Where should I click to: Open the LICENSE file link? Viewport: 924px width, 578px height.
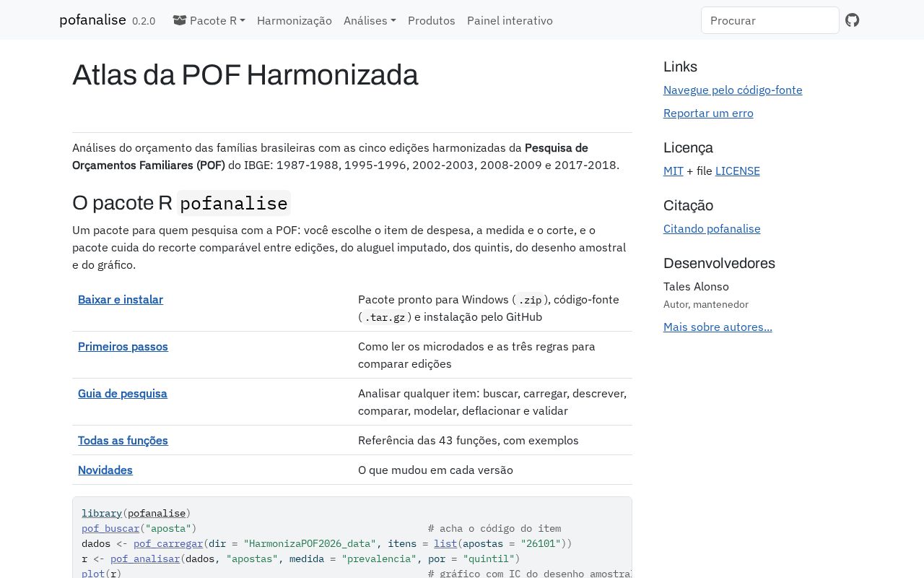pyautogui.click(x=738, y=171)
